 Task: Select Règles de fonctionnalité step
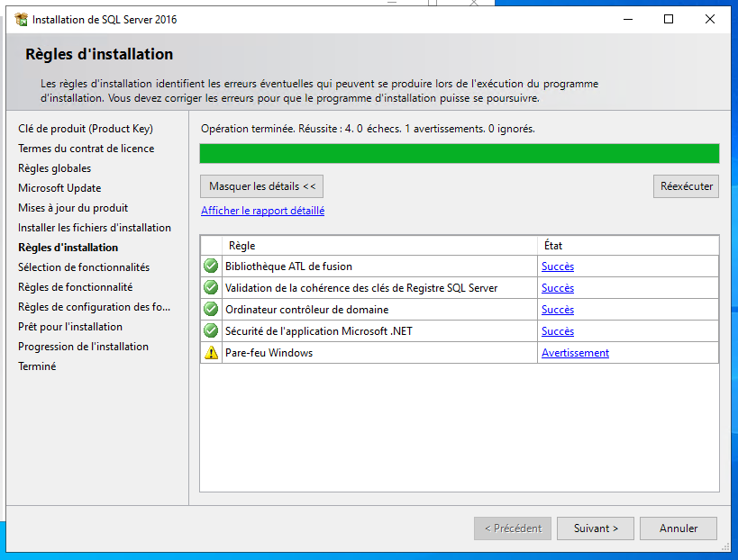pyautogui.click(x=76, y=287)
